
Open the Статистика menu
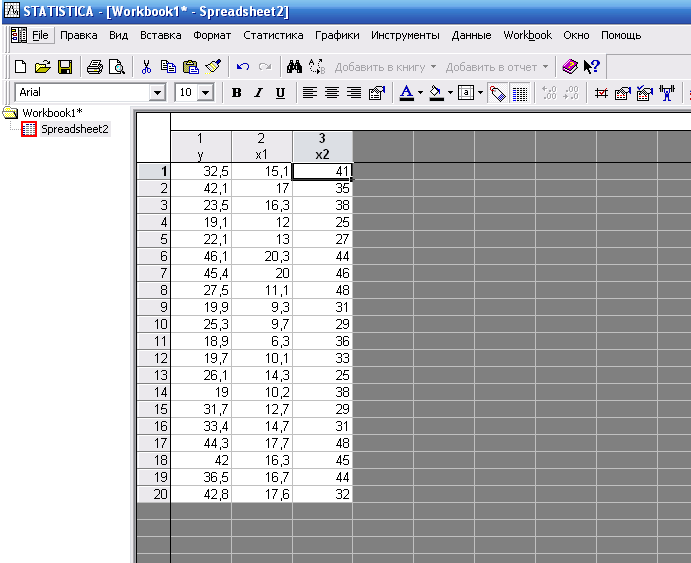click(x=273, y=35)
